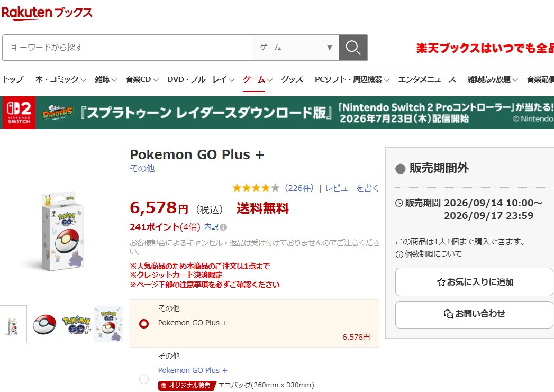Click the main product box image
This screenshot has width=554, height=392.
63,231
